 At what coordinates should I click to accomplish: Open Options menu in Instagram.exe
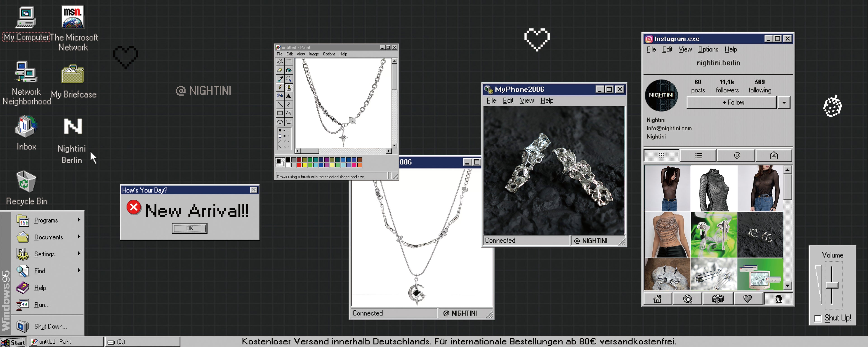tap(708, 49)
